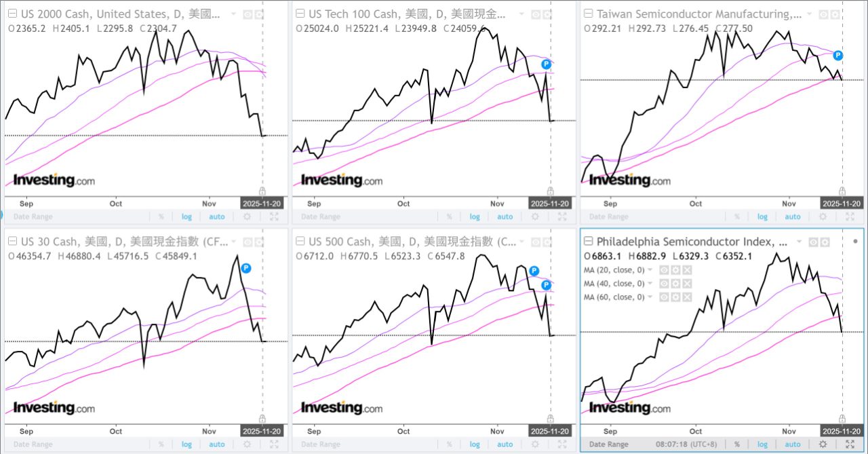
Task: Open settings for the MA 40 indicator
Action: pyautogui.click(x=675, y=284)
